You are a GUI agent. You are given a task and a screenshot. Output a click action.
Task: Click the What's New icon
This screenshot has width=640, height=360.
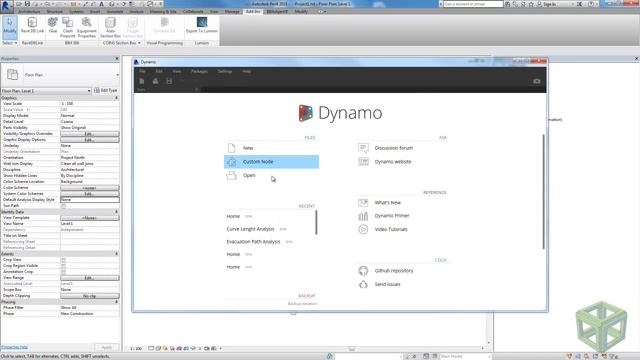363,202
